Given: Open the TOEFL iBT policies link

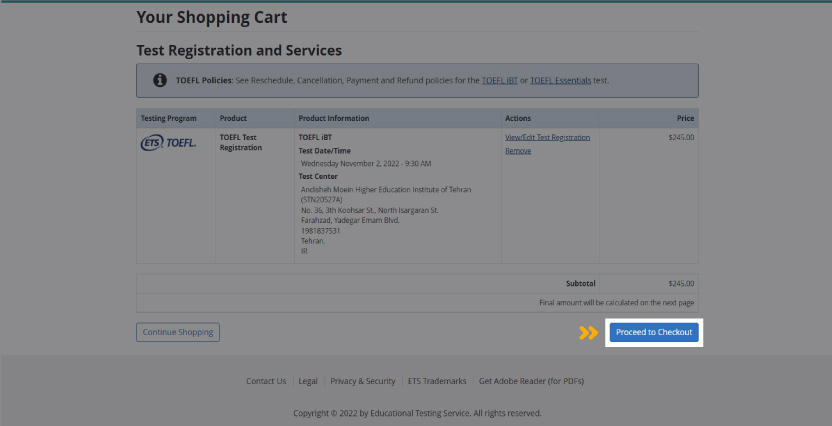Looking at the screenshot, I should coord(499,81).
